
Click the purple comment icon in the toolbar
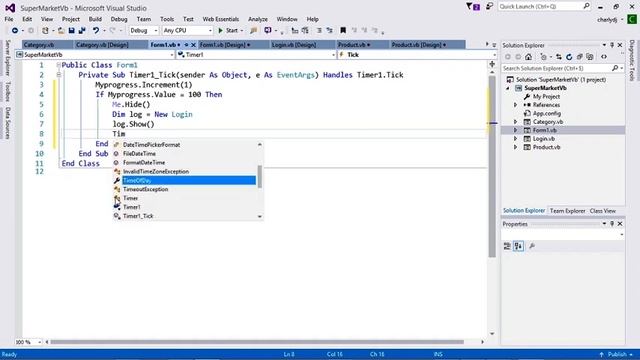click(268, 31)
